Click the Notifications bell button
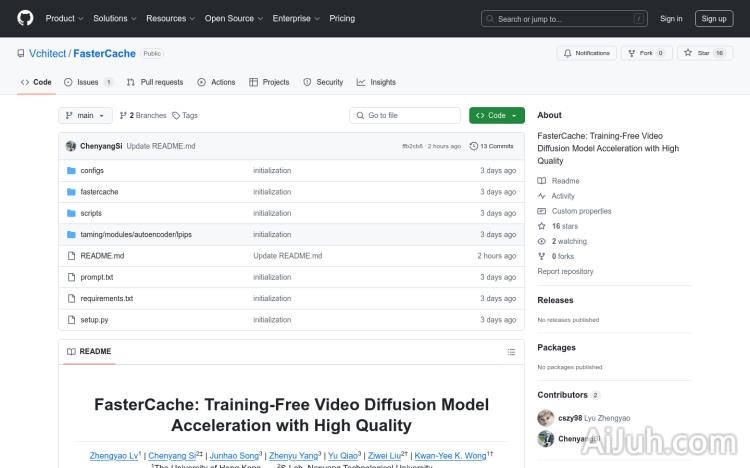 point(587,53)
